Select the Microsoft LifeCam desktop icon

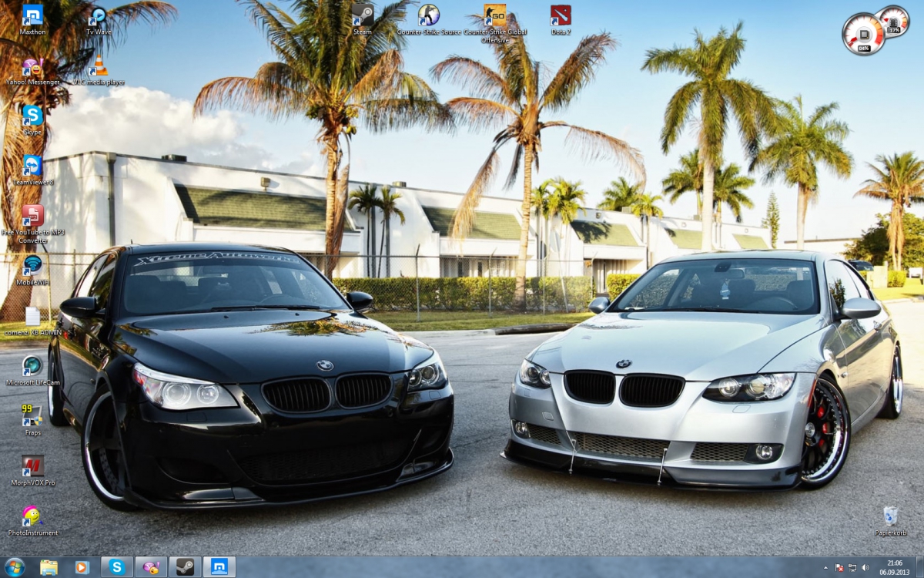[32, 371]
